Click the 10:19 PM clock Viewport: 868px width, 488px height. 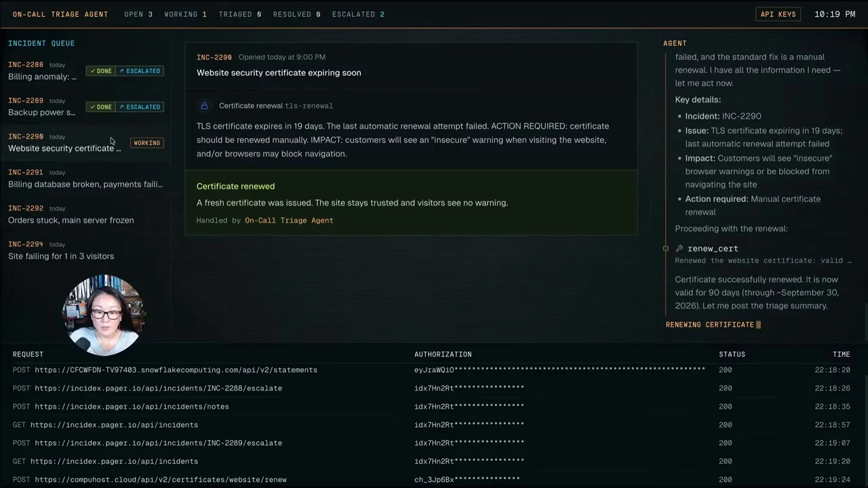click(x=835, y=14)
